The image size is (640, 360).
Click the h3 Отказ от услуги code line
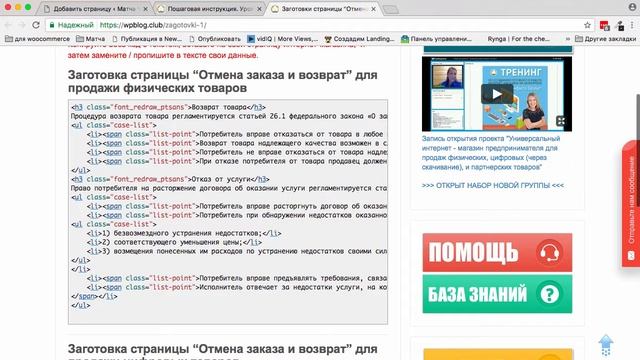pos(170,179)
